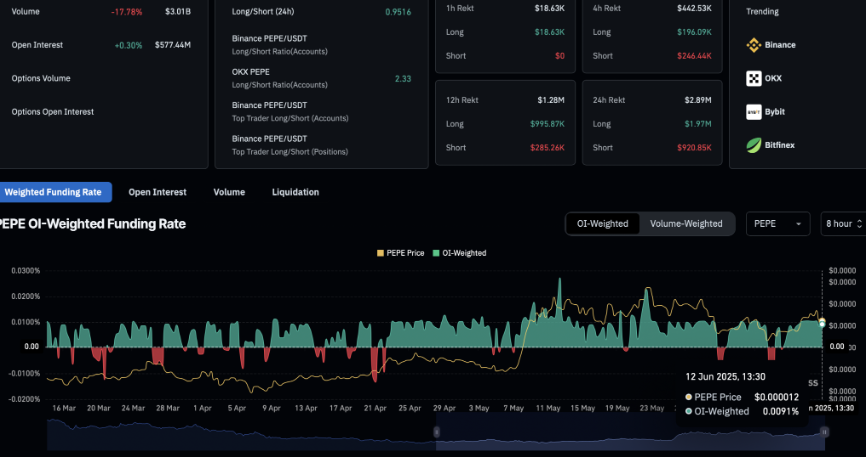Click the 24h Short value $920.85K
The image size is (868, 460).
[694, 148]
